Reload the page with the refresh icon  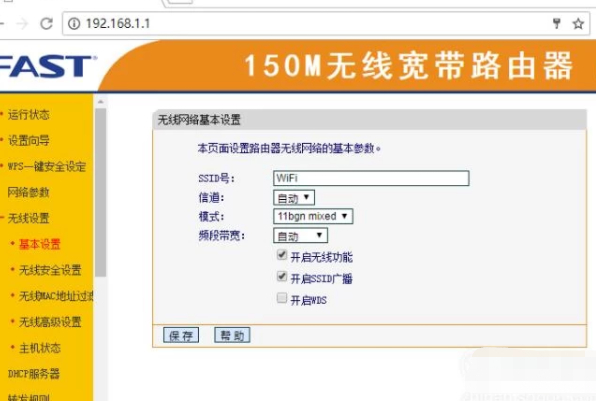tap(46, 24)
